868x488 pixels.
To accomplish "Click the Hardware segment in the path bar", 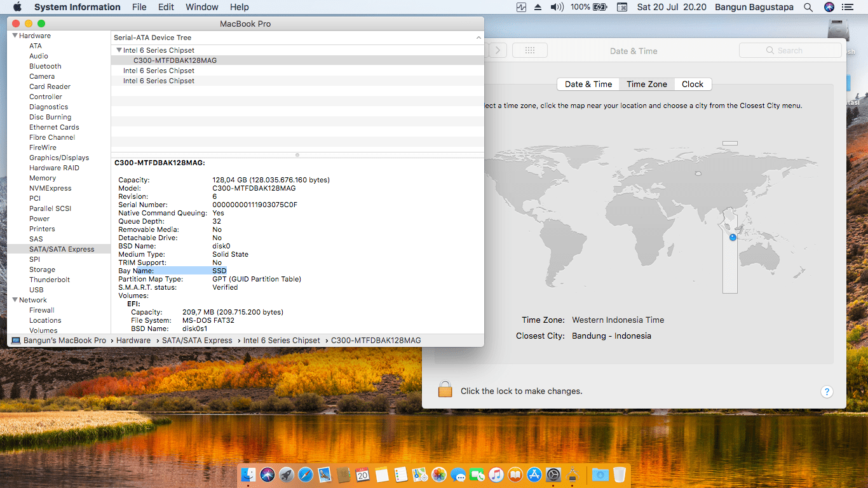I will 133,341.
